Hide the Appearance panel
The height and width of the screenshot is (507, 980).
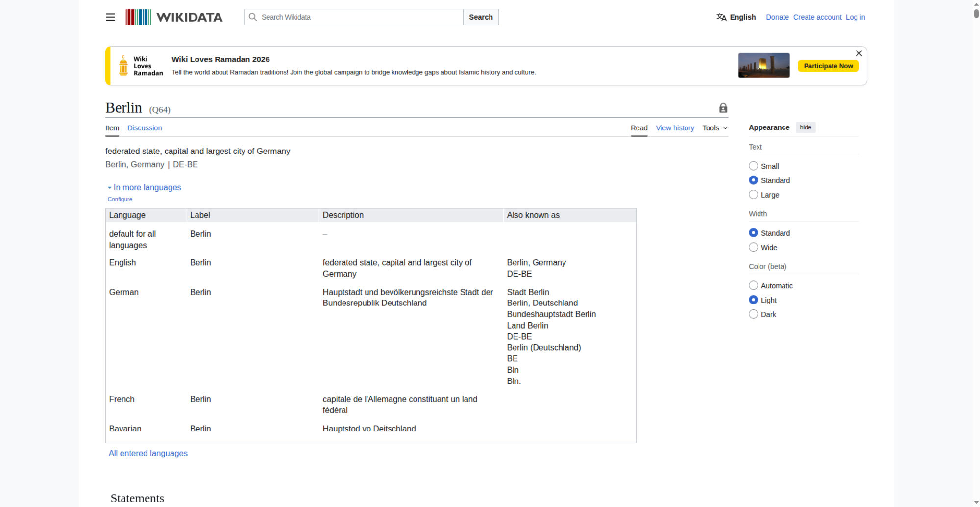805,127
